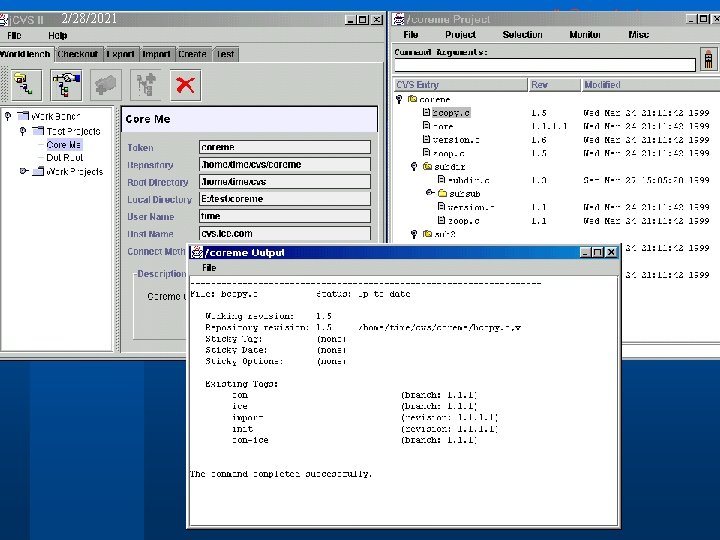Select second project under Test Projects

coord(65,158)
